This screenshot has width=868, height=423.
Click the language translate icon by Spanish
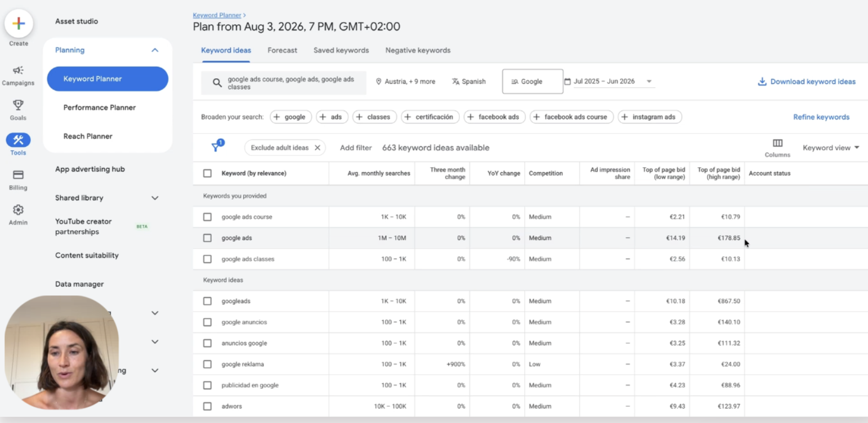click(x=455, y=82)
